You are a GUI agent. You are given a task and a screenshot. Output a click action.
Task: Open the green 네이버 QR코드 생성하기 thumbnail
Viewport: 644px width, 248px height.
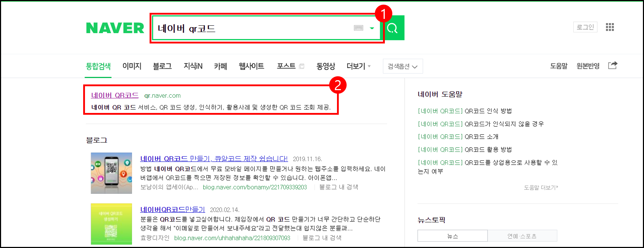pos(111,224)
